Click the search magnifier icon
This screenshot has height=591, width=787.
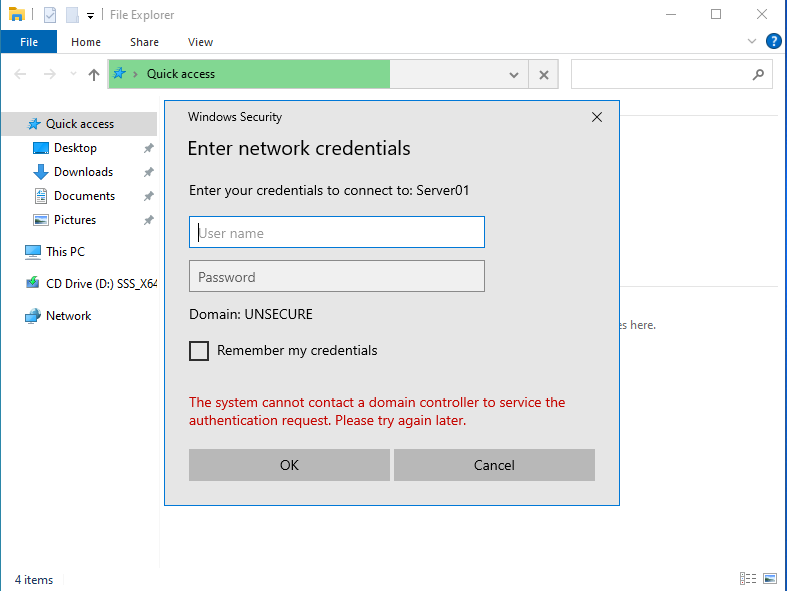(x=758, y=74)
